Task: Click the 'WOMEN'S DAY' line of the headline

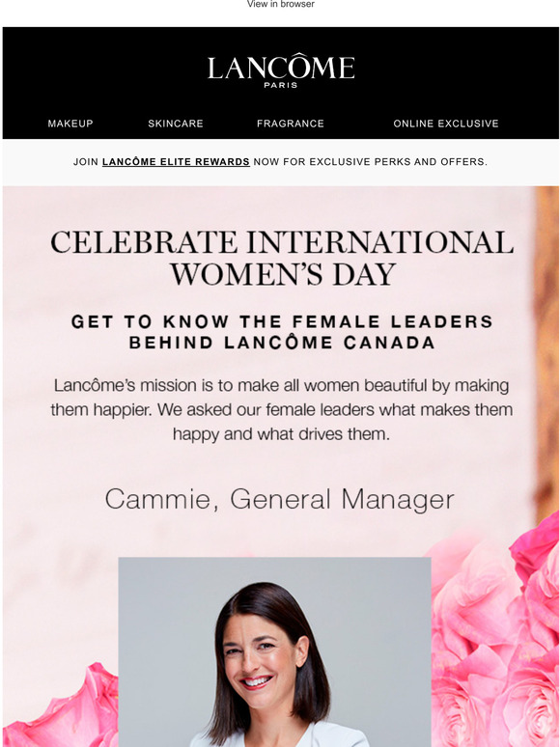Action: [x=283, y=274]
